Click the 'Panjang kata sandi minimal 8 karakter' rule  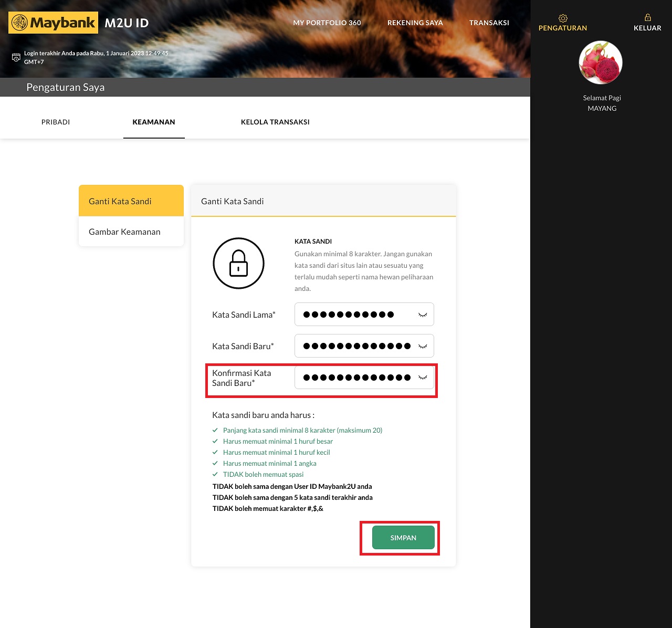302,430
